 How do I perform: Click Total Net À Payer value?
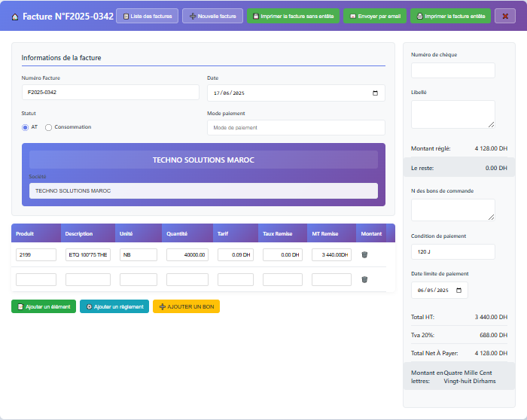tap(491, 353)
